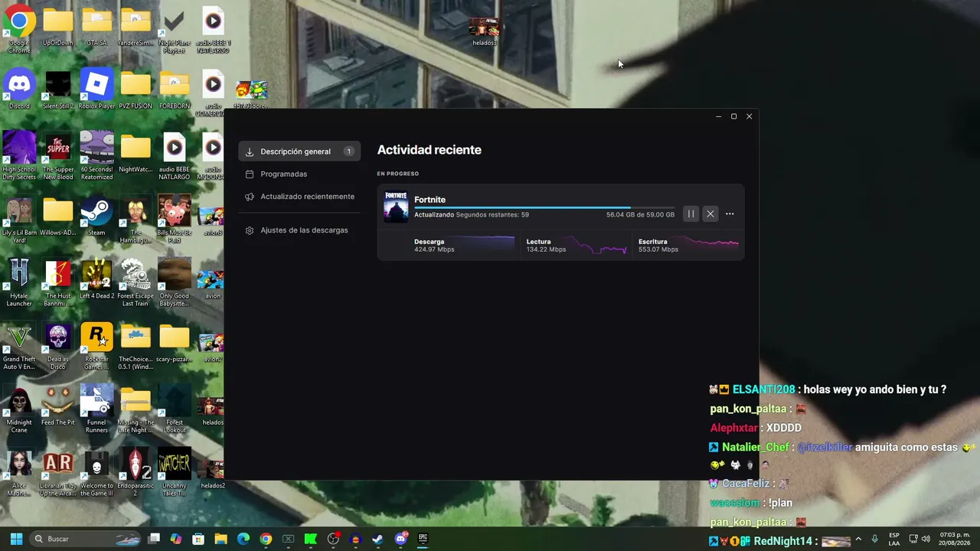Click the Escritura speed graph

(710, 245)
